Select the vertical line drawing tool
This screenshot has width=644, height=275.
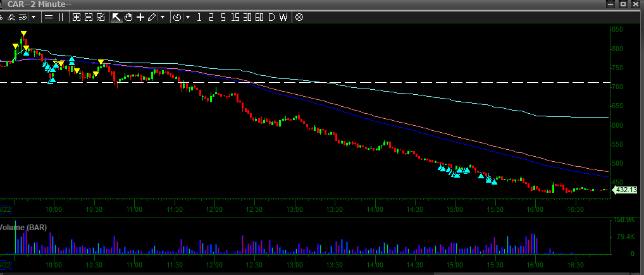pos(61,17)
